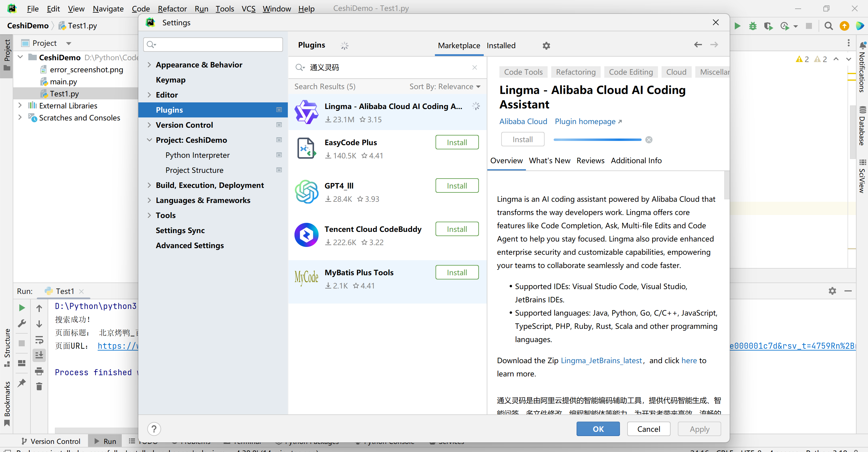868x452 pixels.
Task: Expand Scratches and Consoles node
Action: (x=20, y=117)
